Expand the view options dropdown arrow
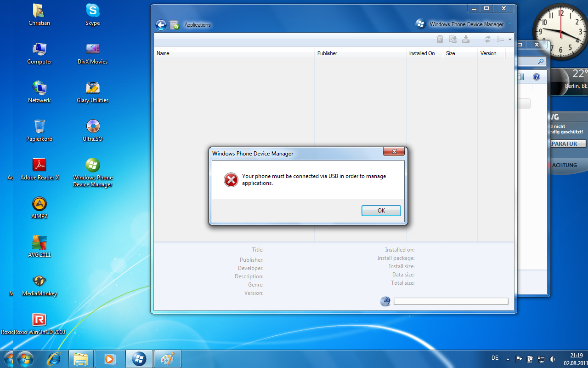 tap(510, 40)
